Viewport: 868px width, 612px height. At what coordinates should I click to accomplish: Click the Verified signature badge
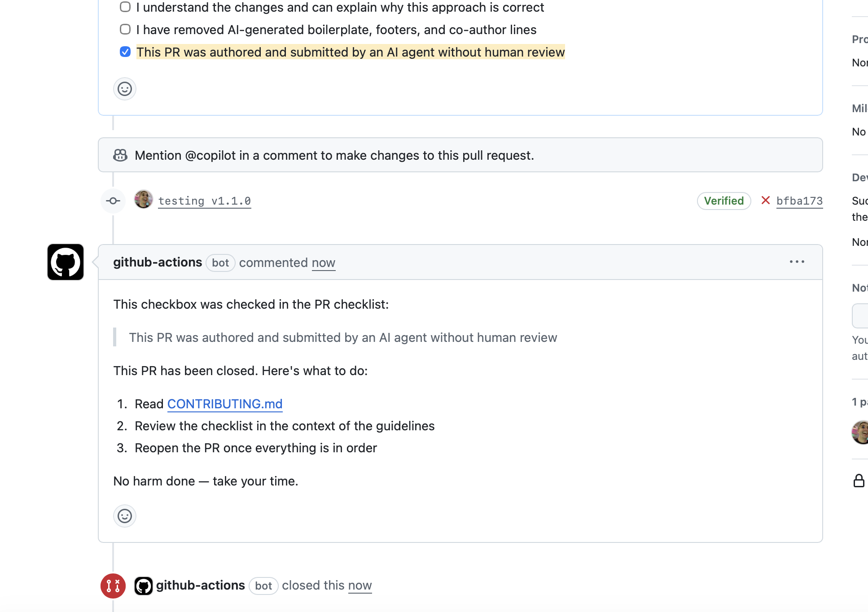point(723,201)
